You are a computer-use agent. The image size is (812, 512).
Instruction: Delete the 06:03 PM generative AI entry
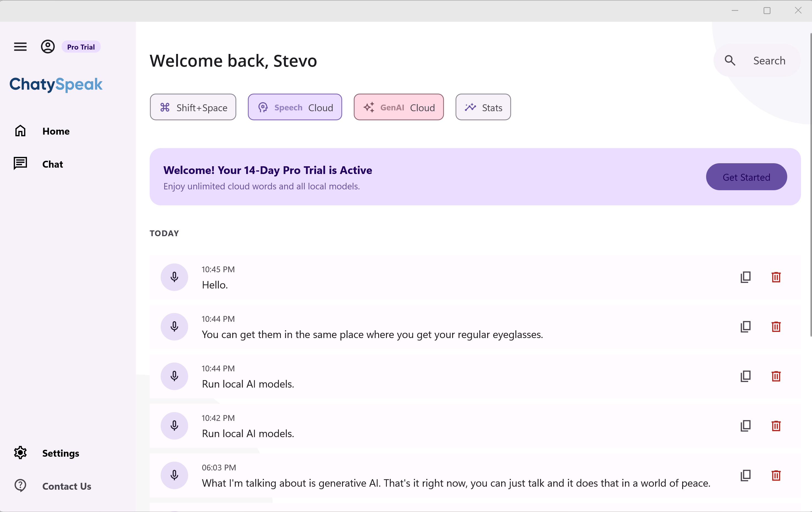[x=776, y=475]
